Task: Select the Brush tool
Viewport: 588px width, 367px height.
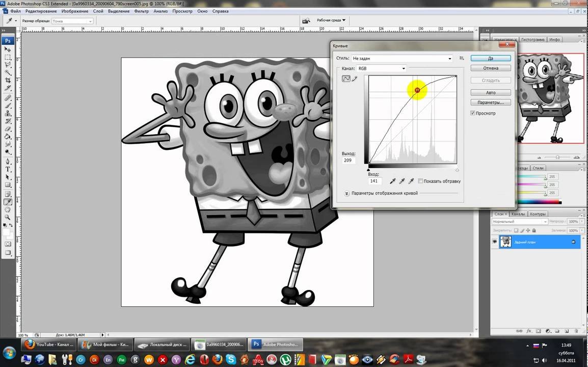Action: tap(8, 106)
